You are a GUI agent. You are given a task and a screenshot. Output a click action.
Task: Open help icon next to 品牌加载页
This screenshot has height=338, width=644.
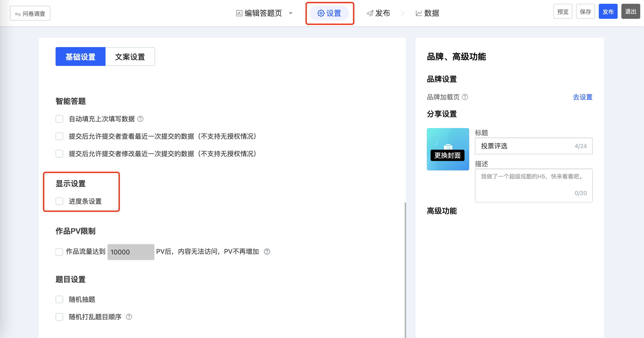(x=465, y=97)
